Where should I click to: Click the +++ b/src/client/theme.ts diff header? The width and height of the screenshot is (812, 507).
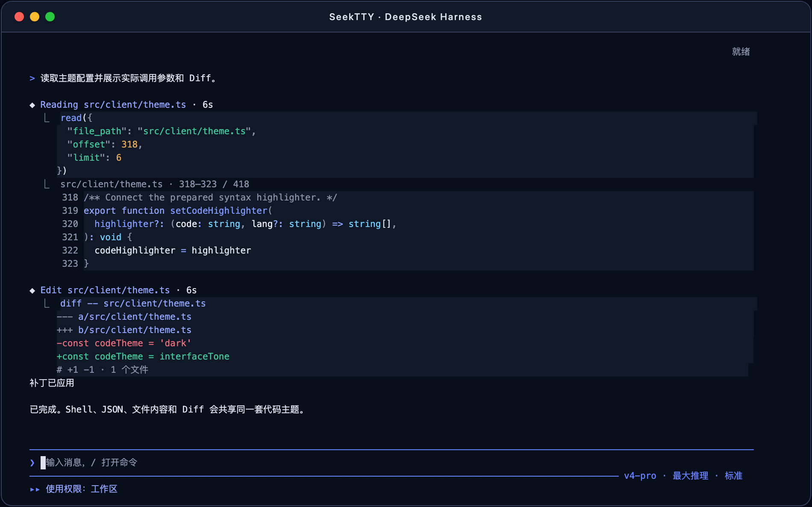point(124,330)
